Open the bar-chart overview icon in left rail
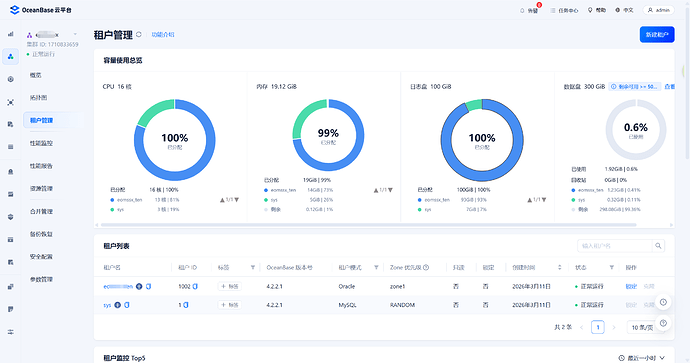 11,34
